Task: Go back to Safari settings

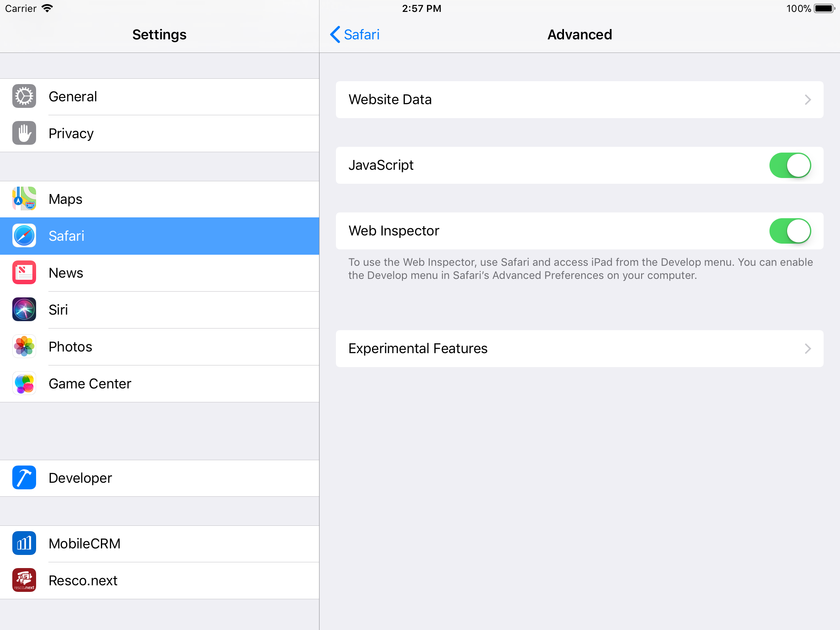Action: tap(355, 35)
